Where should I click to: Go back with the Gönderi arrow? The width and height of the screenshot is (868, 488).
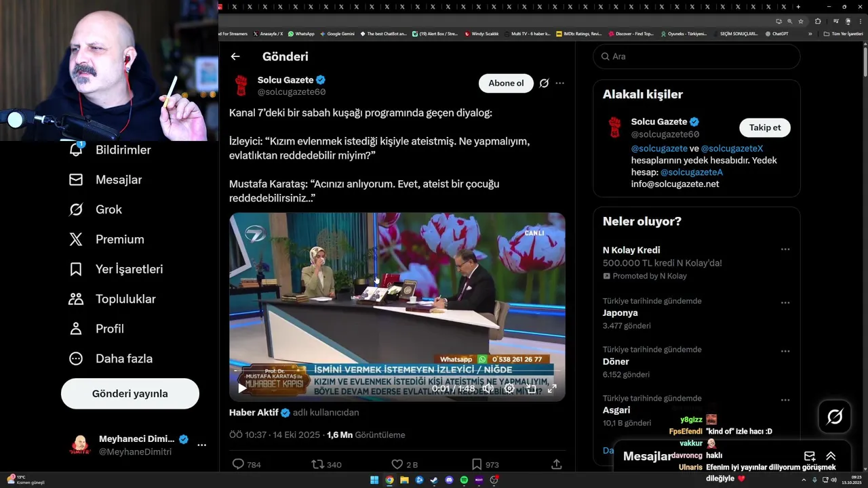click(x=235, y=57)
